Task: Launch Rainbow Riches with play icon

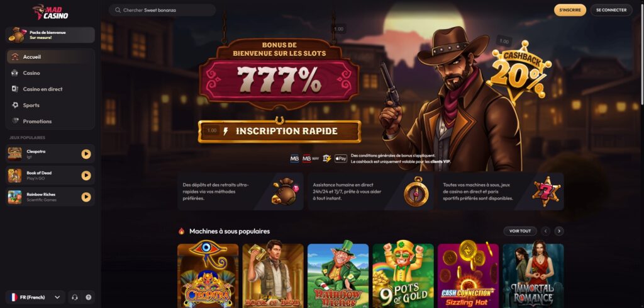Action: point(86,197)
